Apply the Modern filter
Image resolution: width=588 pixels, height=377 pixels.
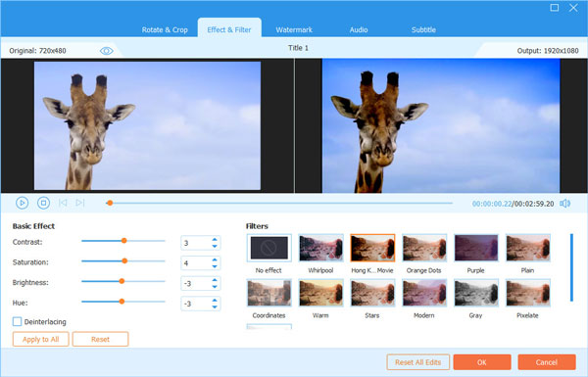pyautogui.click(x=424, y=293)
